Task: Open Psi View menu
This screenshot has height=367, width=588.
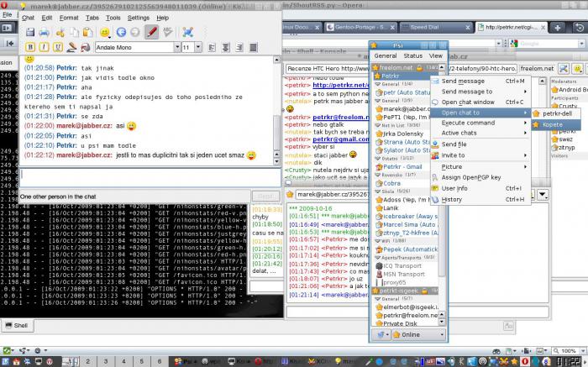Action: (x=435, y=56)
